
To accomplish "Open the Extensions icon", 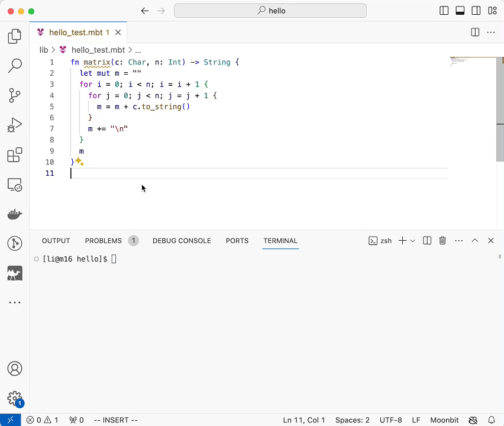I will pos(14,154).
